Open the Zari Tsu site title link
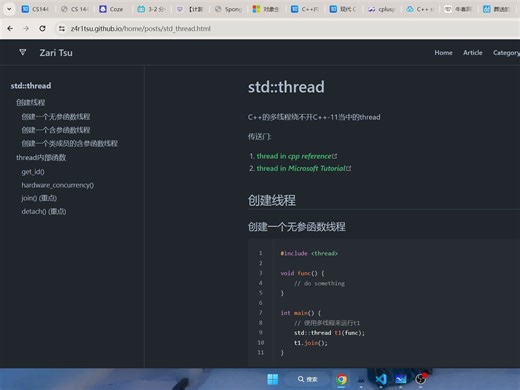The width and height of the screenshot is (520, 390). 56,53
